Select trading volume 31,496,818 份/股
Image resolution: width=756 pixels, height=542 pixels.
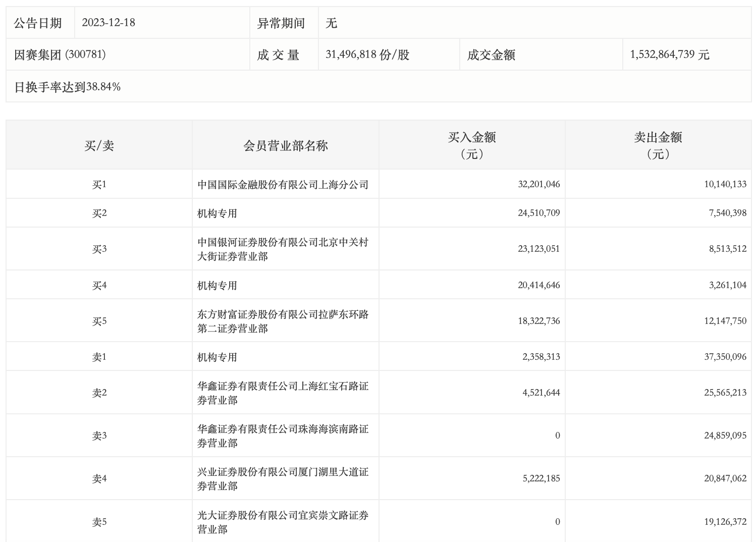tap(367, 55)
